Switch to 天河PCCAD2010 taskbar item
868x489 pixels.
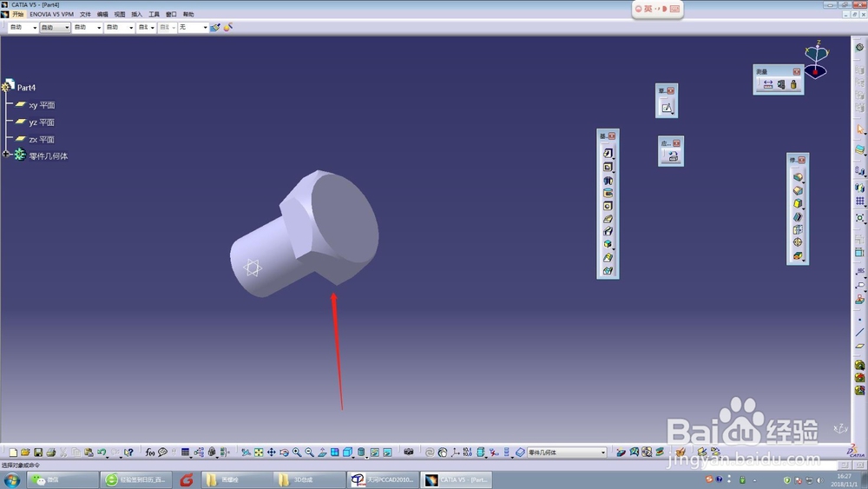(383, 479)
